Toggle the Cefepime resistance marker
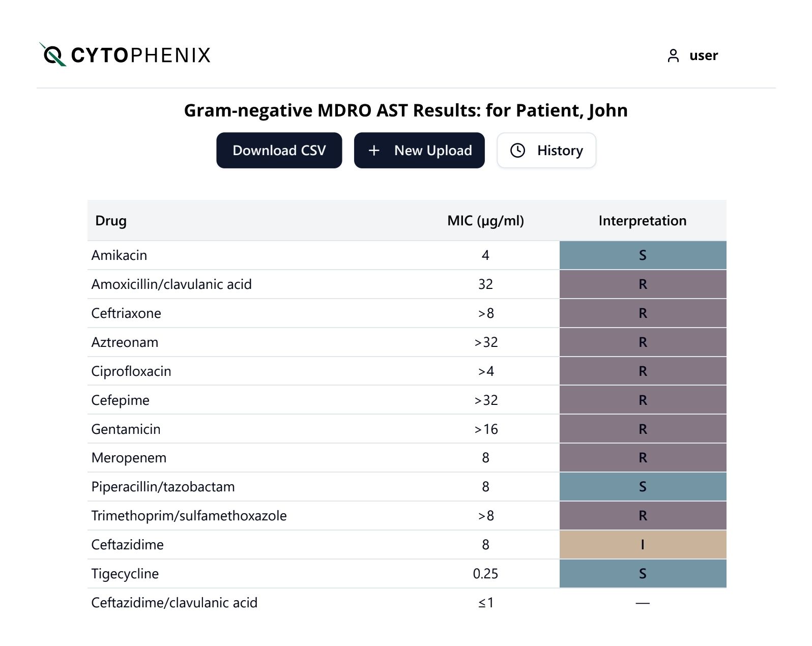 coord(643,400)
